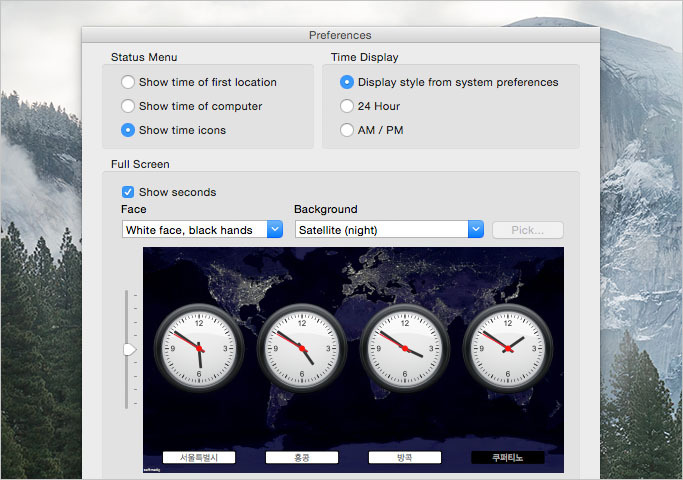Click the Time Display section heading

point(365,57)
